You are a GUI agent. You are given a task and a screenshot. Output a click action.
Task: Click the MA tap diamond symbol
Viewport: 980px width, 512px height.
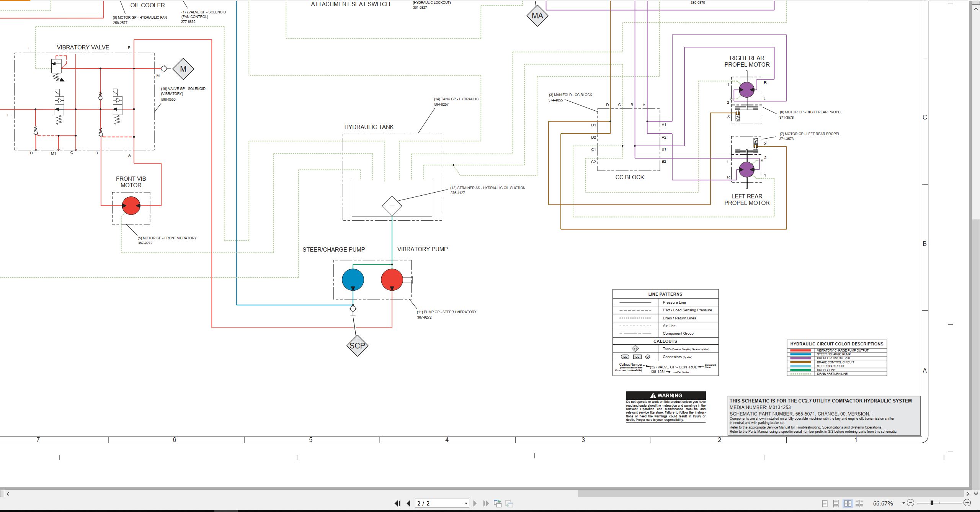tap(537, 16)
